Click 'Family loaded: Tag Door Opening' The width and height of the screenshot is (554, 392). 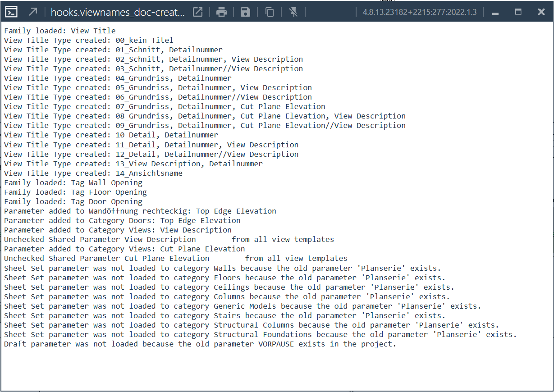(x=73, y=202)
